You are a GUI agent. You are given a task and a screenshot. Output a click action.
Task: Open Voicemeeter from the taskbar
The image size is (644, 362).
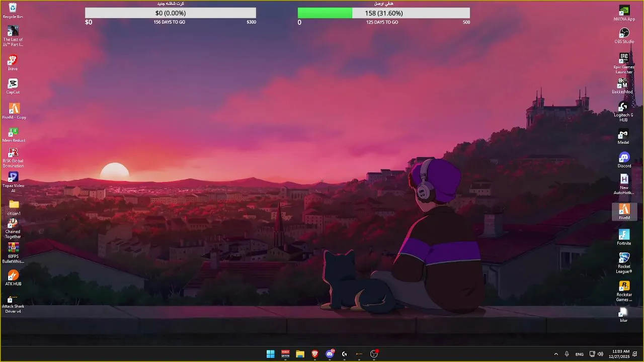click(285, 354)
